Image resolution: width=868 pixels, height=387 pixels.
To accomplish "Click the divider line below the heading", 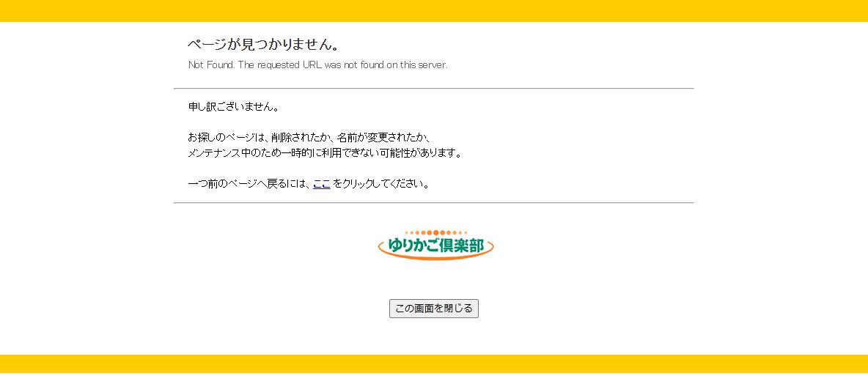I will click(x=433, y=89).
